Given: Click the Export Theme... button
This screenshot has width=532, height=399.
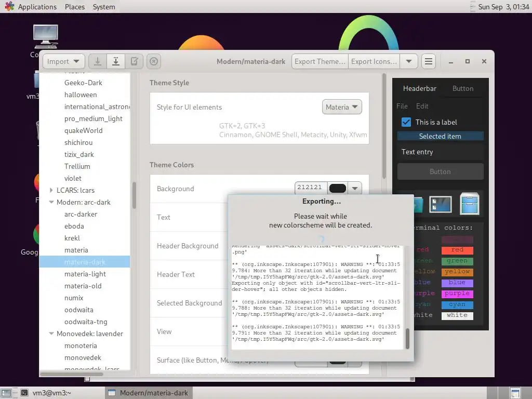Looking at the screenshot, I should pyautogui.click(x=320, y=61).
